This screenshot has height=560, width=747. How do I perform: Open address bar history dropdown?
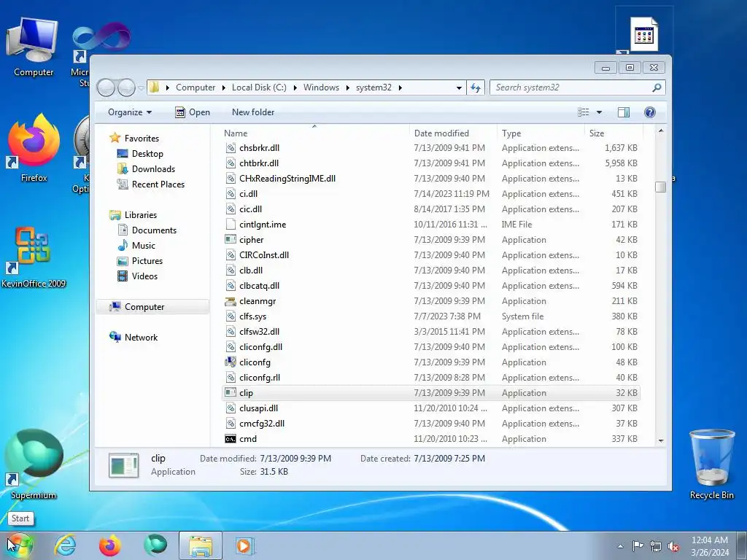459,88
